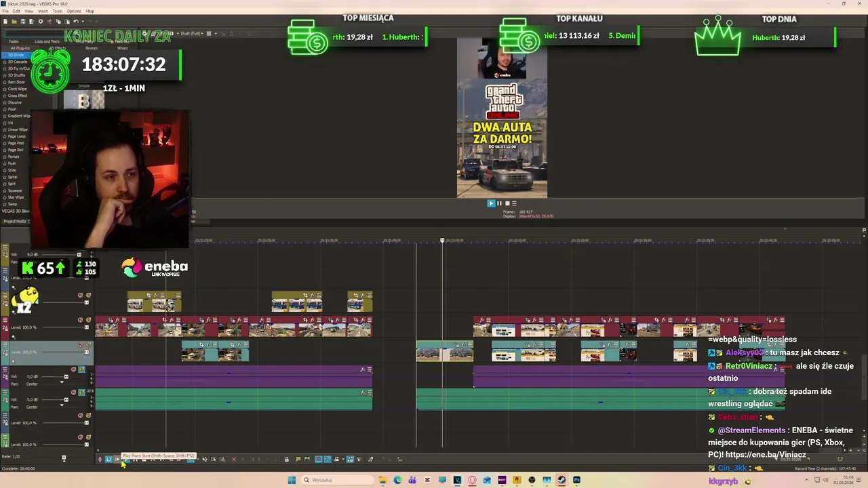Image resolution: width=868 pixels, height=488 pixels.
Task: Open Event FX on the purple audio event
Action: point(363,369)
